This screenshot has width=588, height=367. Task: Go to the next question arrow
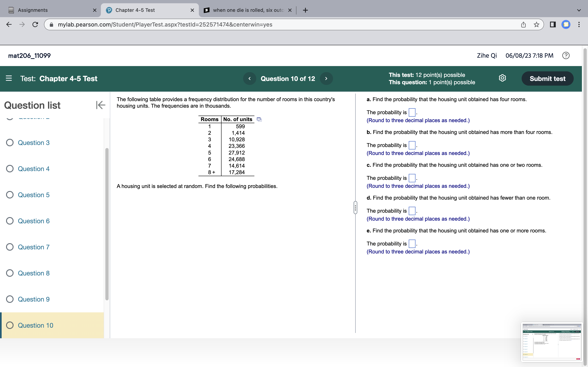326,79
